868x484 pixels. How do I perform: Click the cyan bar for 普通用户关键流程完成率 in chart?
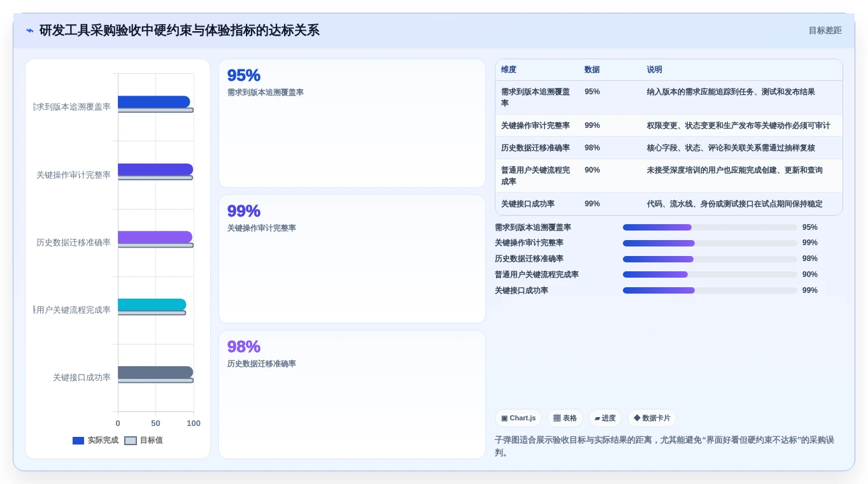pos(152,304)
